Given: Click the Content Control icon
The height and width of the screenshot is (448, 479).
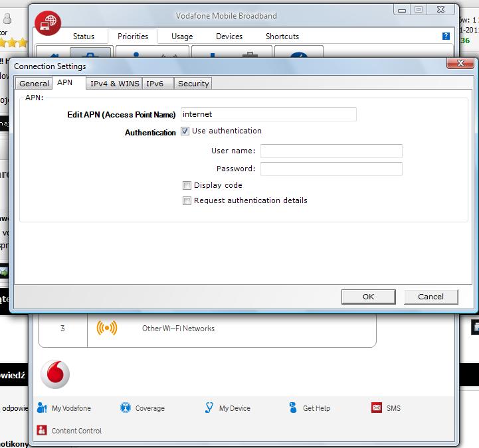Looking at the screenshot, I should (43, 430).
